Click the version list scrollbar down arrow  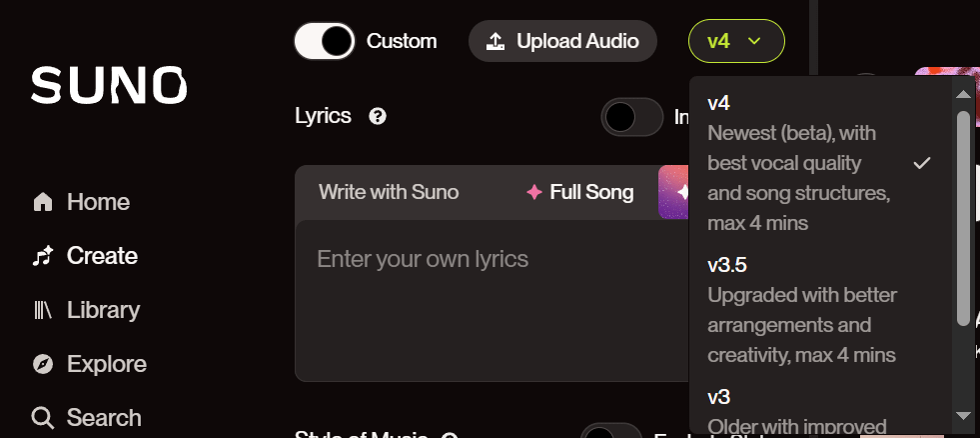963,415
